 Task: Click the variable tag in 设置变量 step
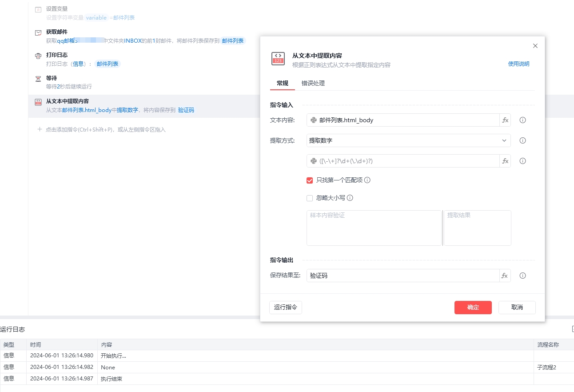pyautogui.click(x=96, y=18)
